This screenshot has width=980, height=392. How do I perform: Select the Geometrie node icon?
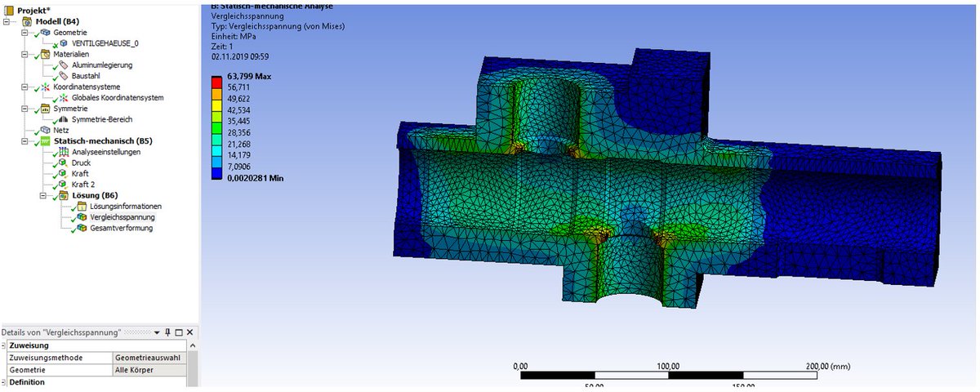(x=44, y=32)
